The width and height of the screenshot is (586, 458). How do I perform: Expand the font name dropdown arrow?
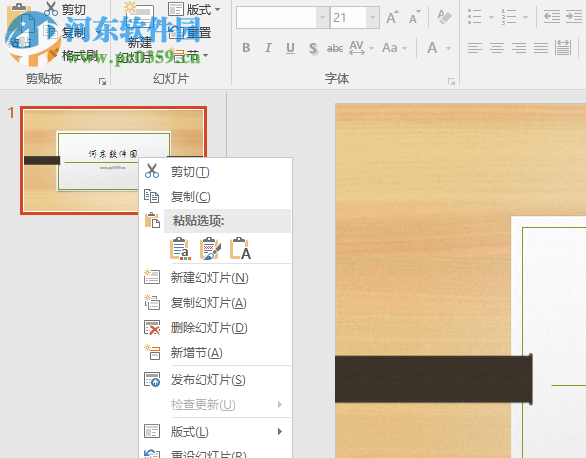click(322, 18)
